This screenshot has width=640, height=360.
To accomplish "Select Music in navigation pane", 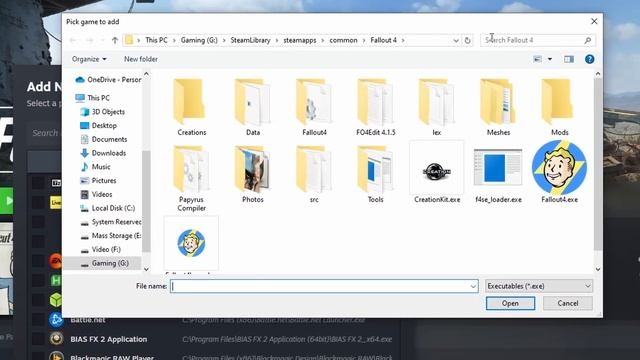I will pyautogui.click(x=96, y=167).
